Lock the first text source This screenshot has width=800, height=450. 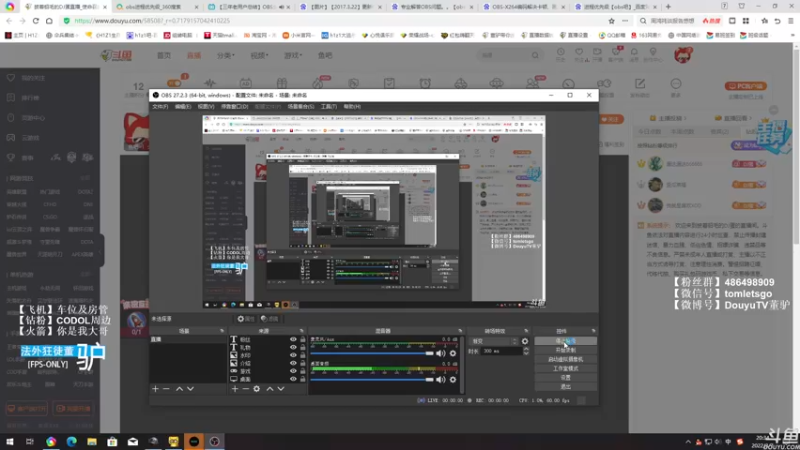pos(303,339)
